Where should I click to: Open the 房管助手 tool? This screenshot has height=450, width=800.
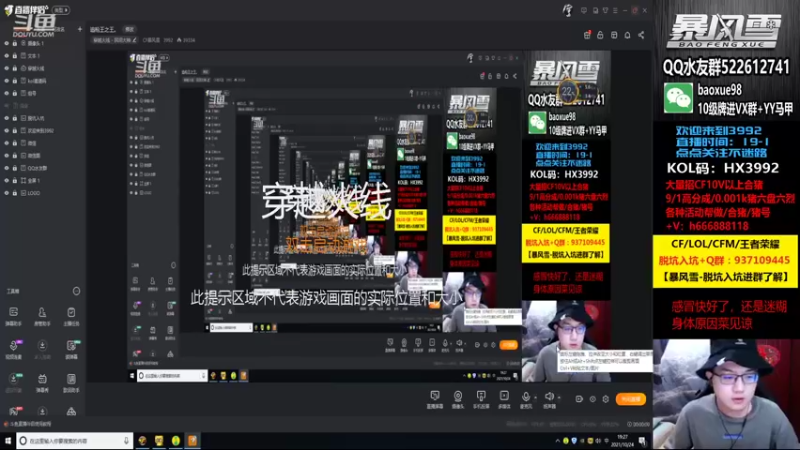(42, 316)
